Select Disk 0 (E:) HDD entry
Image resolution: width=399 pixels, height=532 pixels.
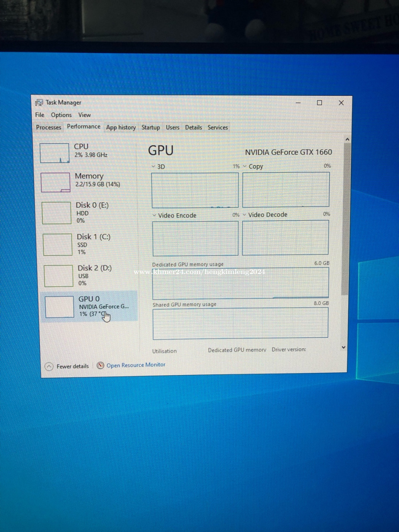tap(89, 212)
